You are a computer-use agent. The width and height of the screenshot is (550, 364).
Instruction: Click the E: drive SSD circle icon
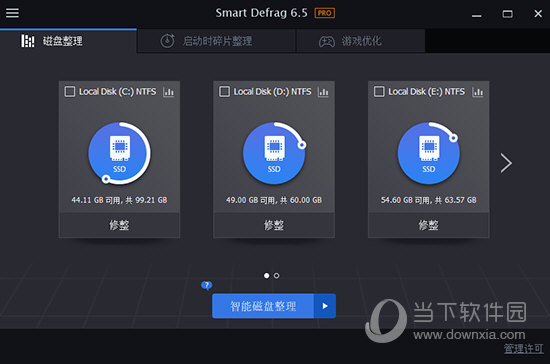click(429, 153)
